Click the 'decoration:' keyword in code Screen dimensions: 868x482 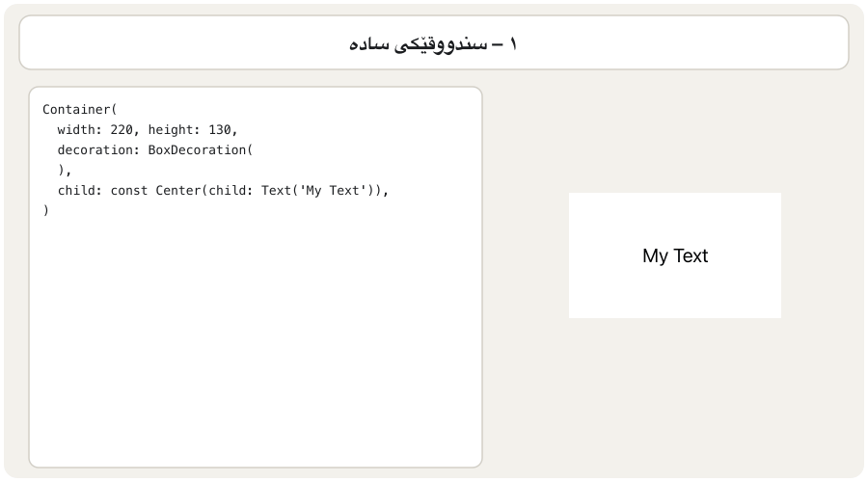click(98, 150)
